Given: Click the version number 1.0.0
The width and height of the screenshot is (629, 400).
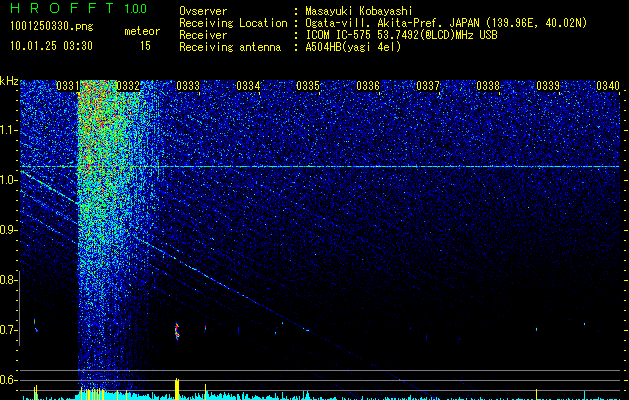Looking at the screenshot, I should [136, 8].
